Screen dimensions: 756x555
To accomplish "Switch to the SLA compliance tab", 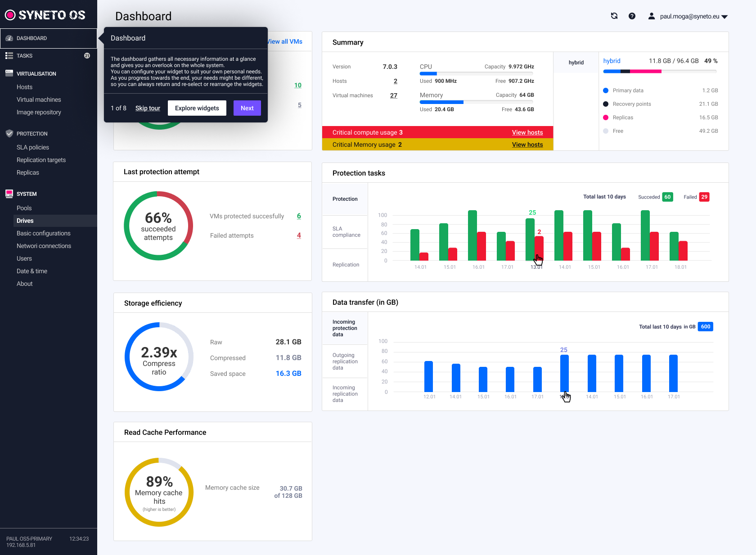I will [x=345, y=232].
